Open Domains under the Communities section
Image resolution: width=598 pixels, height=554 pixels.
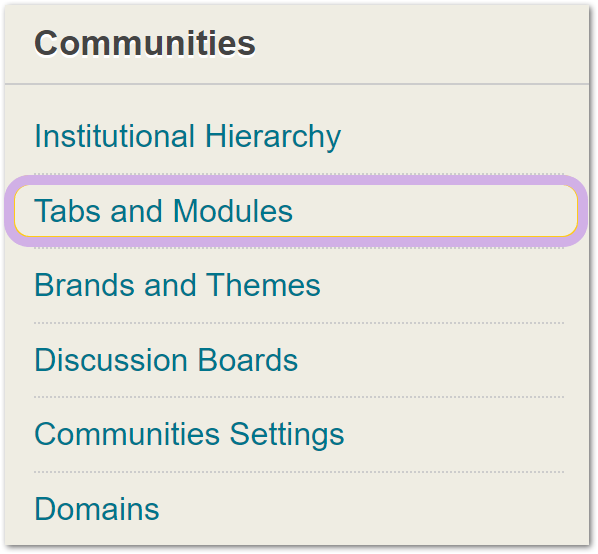[97, 509]
